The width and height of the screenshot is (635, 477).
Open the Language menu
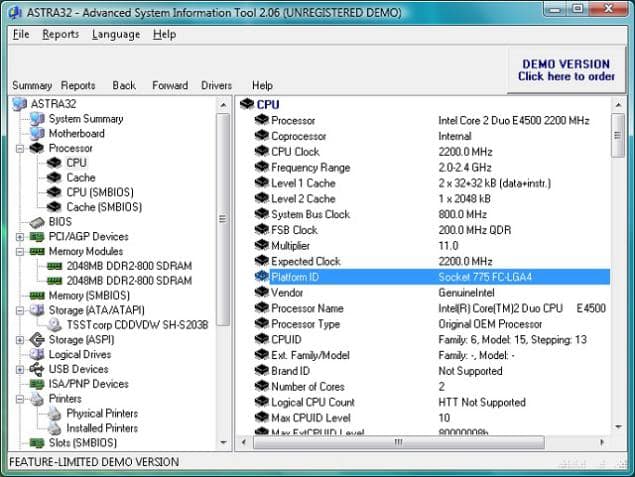point(116,34)
